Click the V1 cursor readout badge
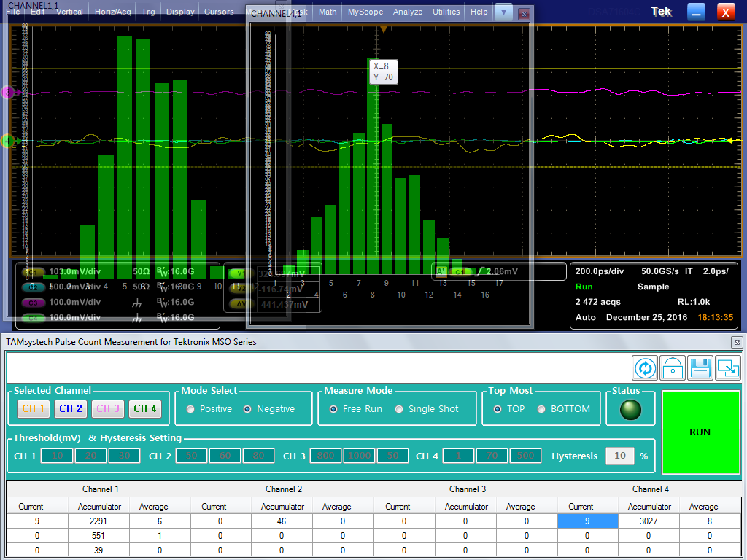Image resolution: width=747 pixels, height=560 pixels. pyautogui.click(x=240, y=273)
